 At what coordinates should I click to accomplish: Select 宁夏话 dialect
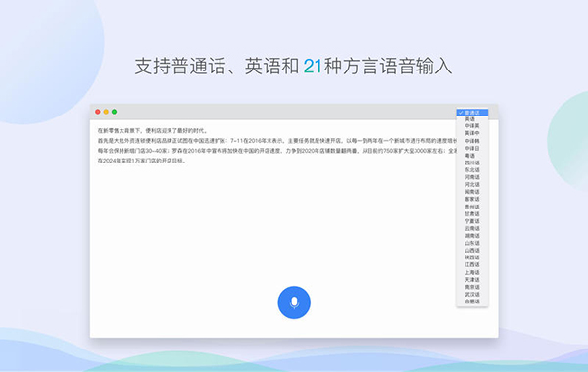coord(472,221)
